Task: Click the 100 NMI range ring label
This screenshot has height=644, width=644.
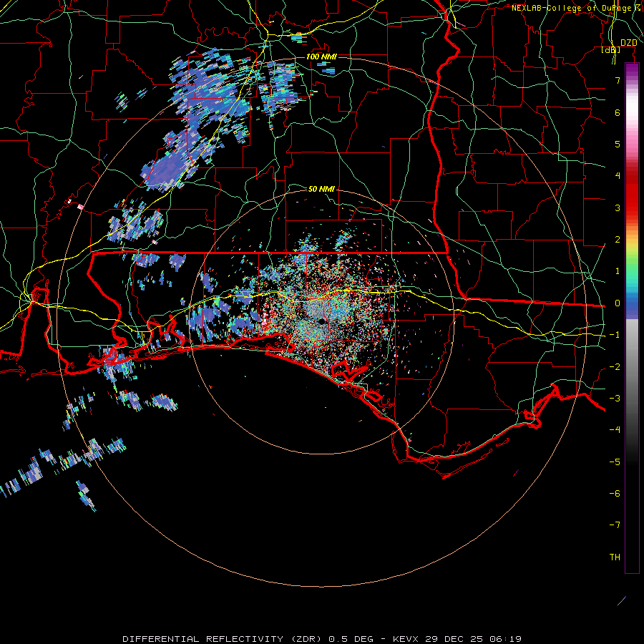Action: [x=321, y=57]
